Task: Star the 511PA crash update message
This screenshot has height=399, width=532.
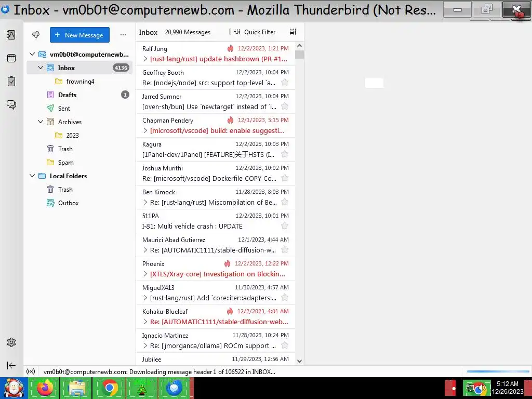Action: pyautogui.click(x=285, y=226)
